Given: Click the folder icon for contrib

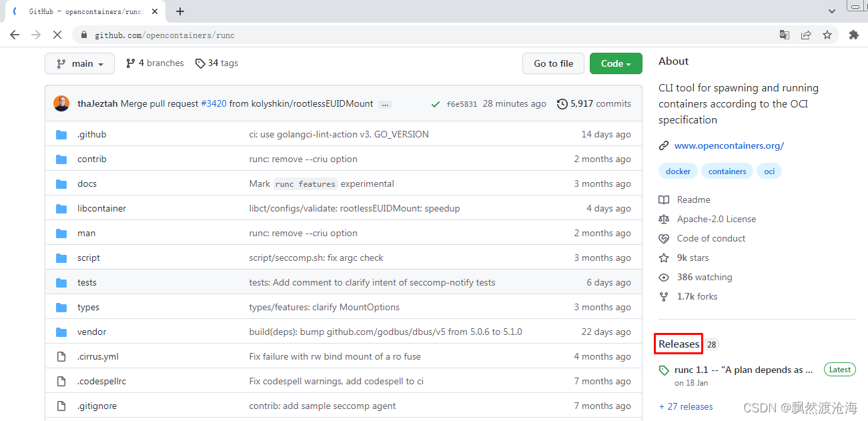Looking at the screenshot, I should [61, 159].
